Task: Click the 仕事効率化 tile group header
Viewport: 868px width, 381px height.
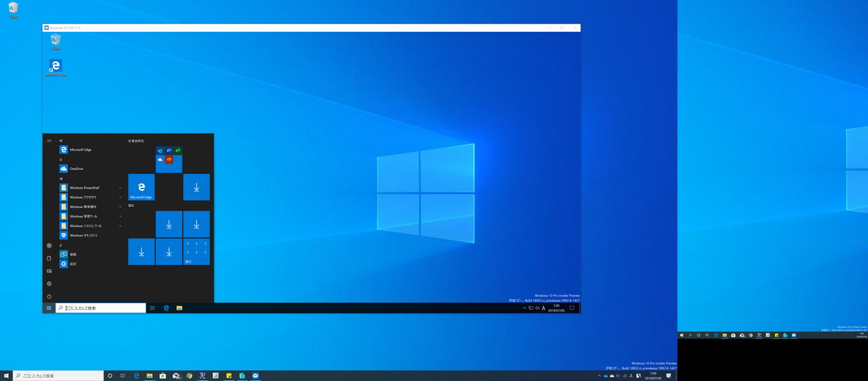Action: point(136,140)
